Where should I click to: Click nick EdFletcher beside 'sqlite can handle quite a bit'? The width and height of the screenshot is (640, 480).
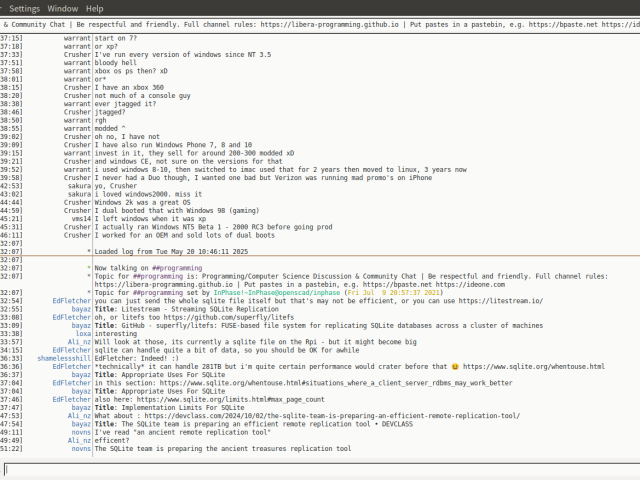click(x=71, y=350)
